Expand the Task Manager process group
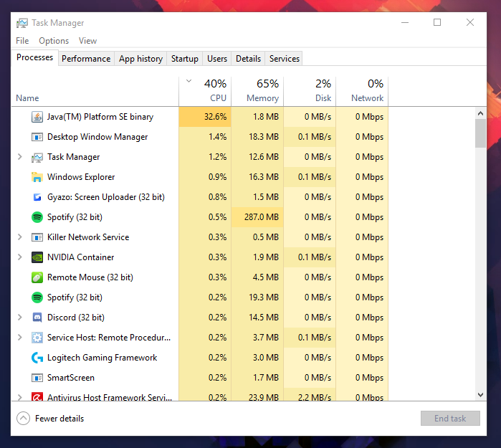 [20, 157]
